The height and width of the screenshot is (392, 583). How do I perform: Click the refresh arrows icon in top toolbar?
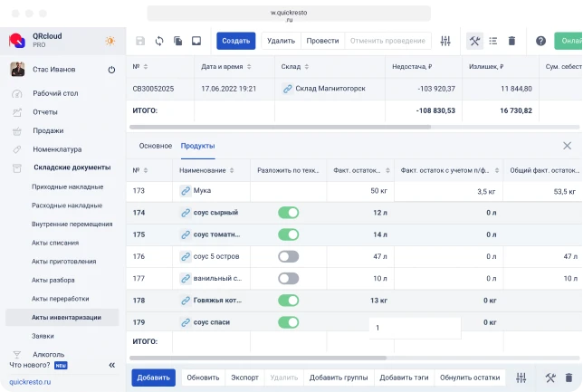click(x=159, y=41)
